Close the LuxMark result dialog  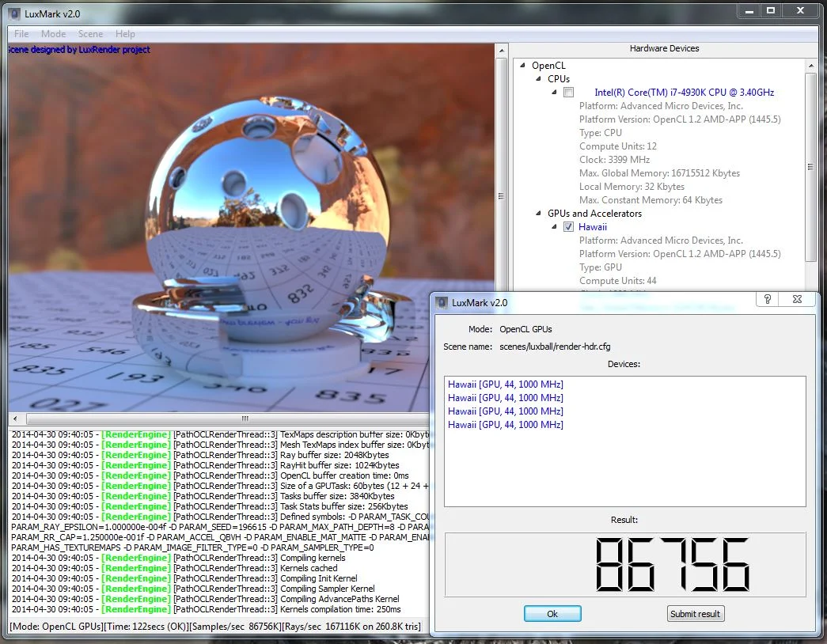point(798,299)
